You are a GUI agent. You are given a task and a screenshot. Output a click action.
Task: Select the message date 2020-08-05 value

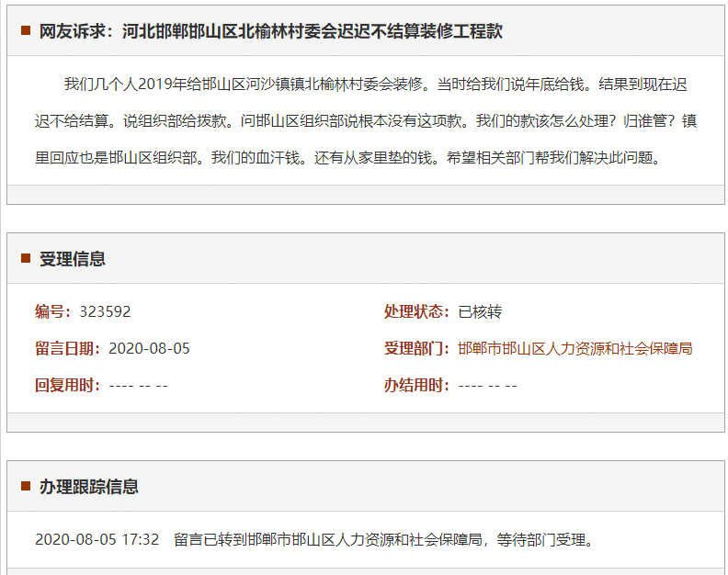(x=149, y=348)
